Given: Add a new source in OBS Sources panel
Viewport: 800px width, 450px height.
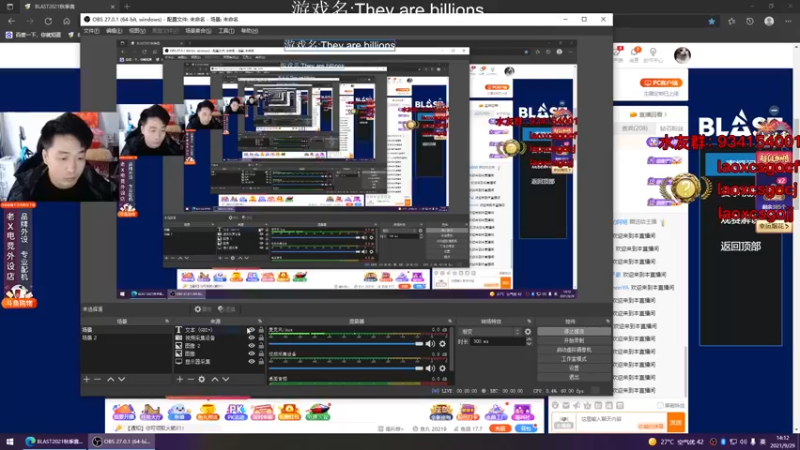Looking at the screenshot, I should click(x=180, y=380).
